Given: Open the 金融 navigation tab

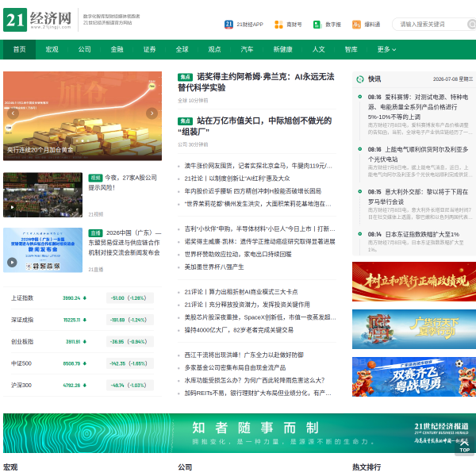Looking at the screenshot, I should click(x=117, y=49).
